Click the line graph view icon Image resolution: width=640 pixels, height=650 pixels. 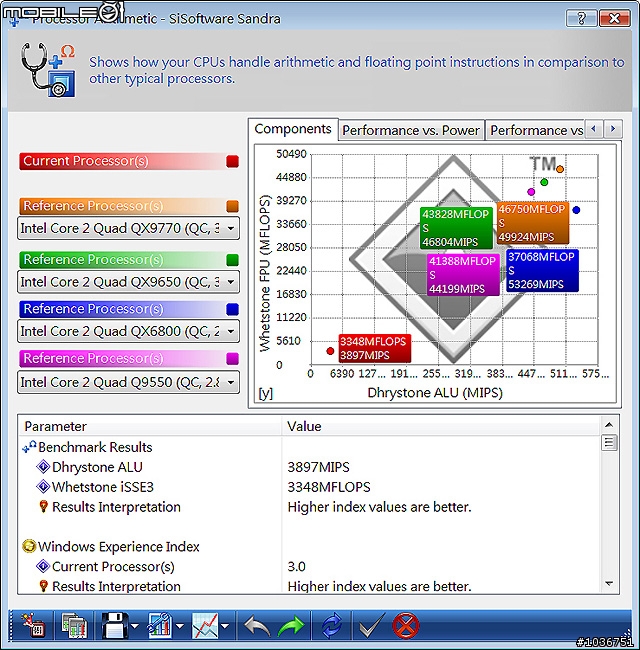(x=205, y=625)
